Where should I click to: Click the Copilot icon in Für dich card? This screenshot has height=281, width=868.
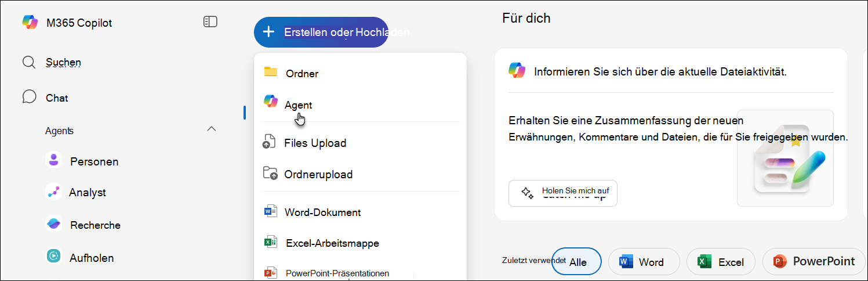click(517, 70)
